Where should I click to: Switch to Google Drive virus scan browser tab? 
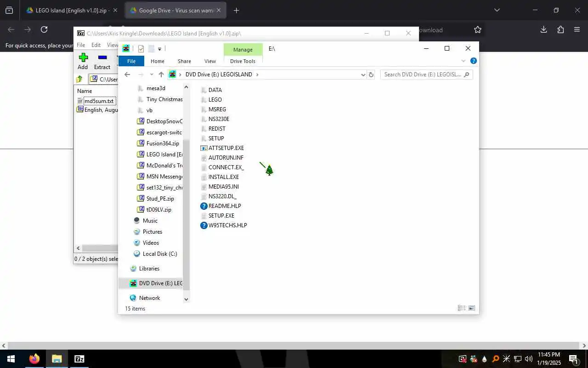coord(175,10)
